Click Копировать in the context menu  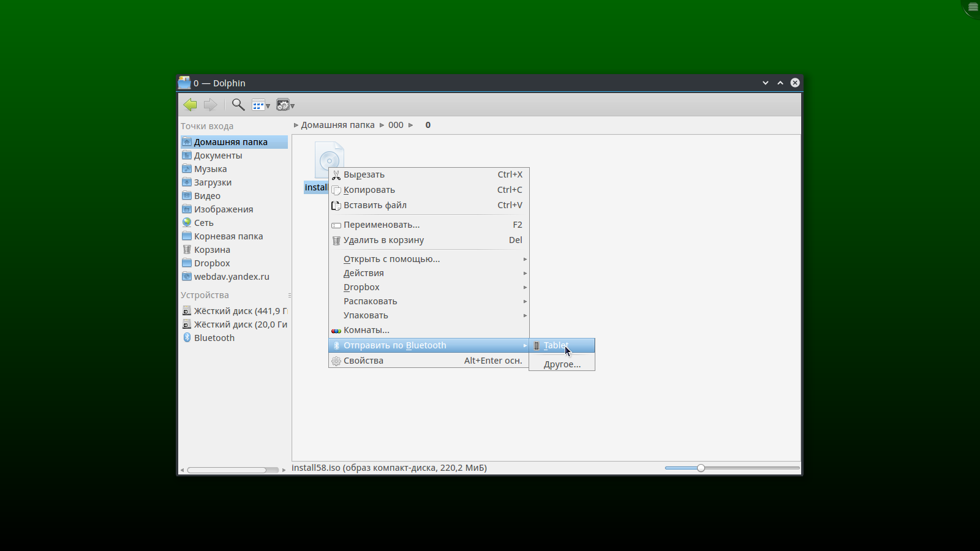[x=369, y=190]
